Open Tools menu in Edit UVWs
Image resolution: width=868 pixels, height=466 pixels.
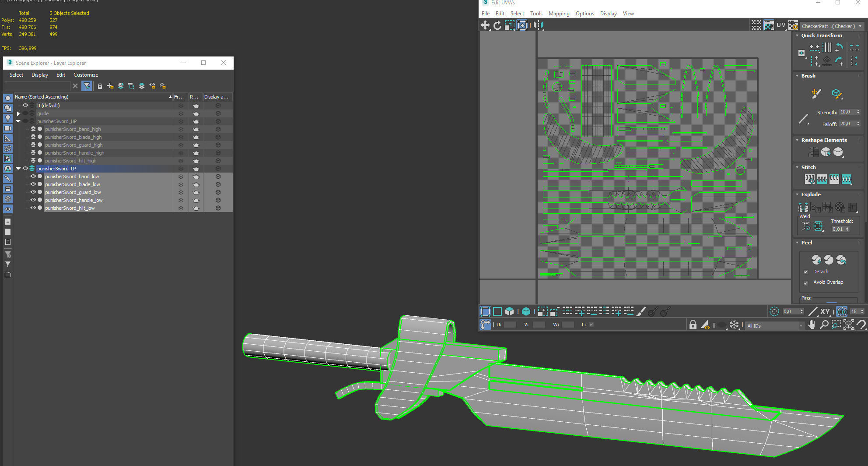pos(536,14)
